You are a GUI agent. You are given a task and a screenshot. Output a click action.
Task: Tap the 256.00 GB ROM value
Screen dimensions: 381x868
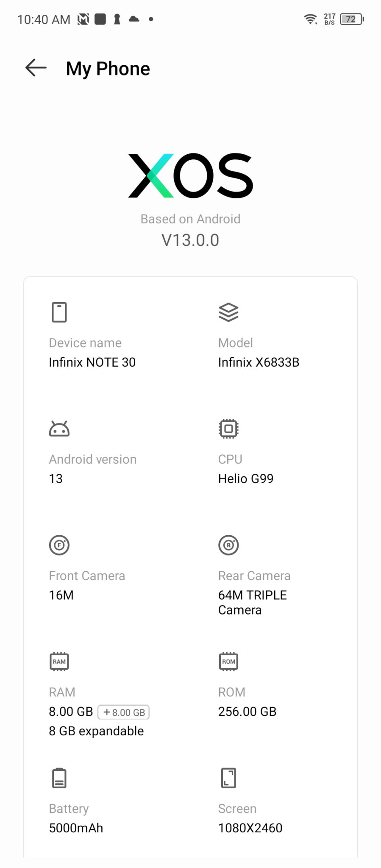[247, 712]
